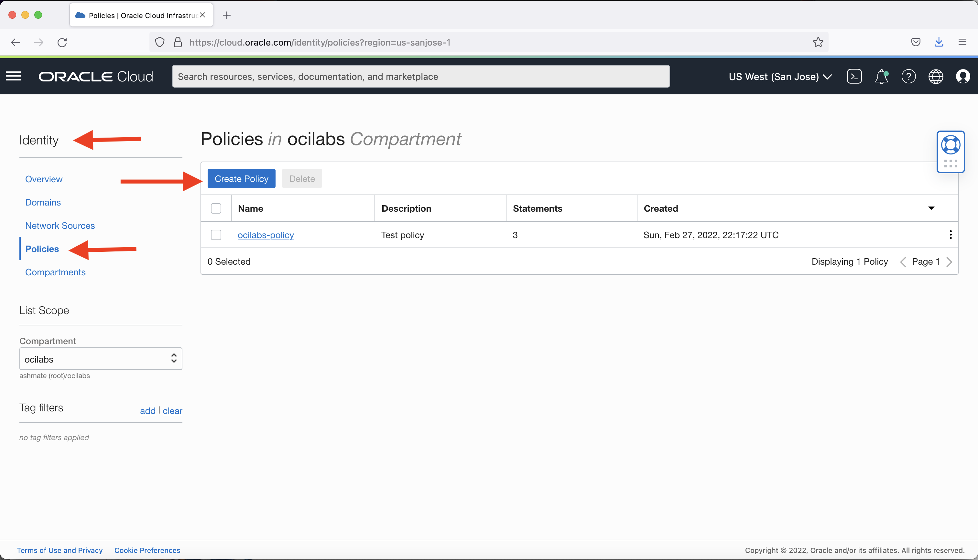The height and width of the screenshot is (560, 978).
Task: Open the ocilabs-policy link
Action: click(266, 235)
